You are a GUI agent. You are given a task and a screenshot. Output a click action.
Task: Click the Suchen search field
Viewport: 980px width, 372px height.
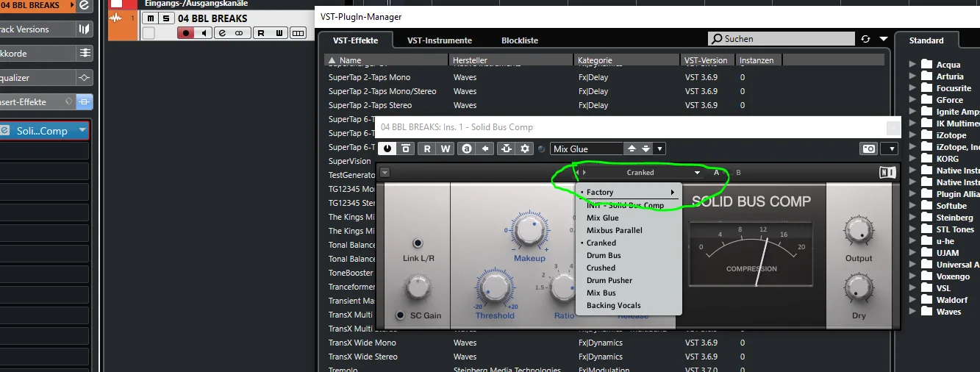click(x=781, y=39)
